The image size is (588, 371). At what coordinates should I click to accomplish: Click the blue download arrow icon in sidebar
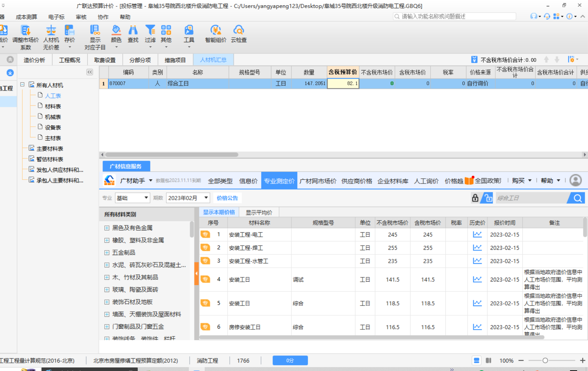tap(10, 73)
